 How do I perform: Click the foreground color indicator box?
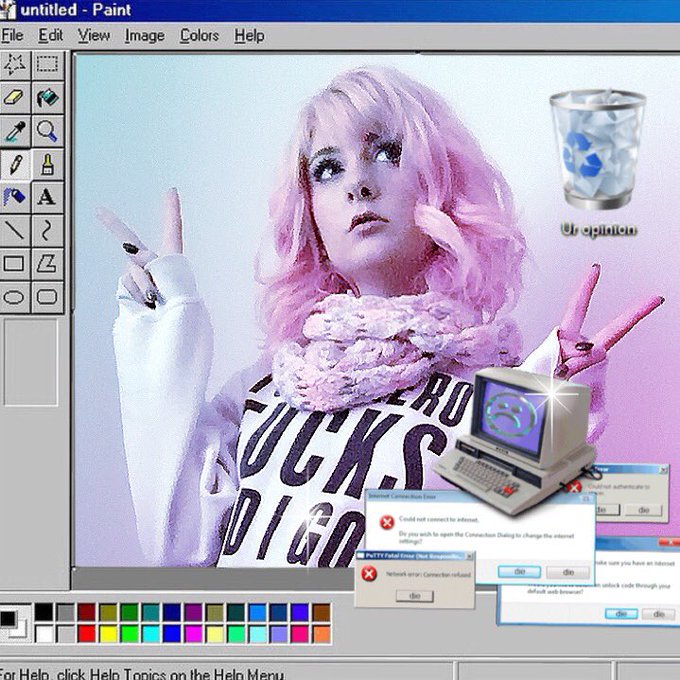(x=8, y=618)
